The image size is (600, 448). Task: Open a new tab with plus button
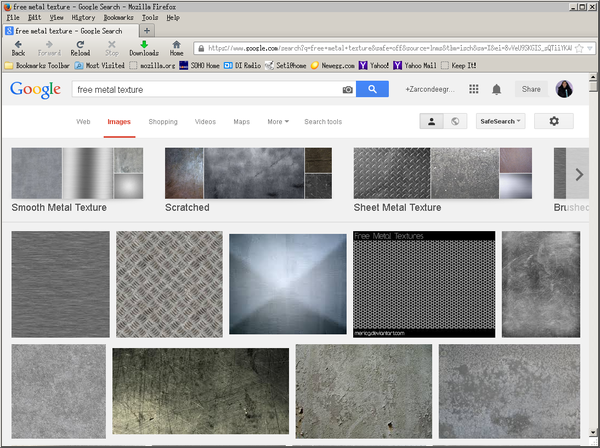point(147,31)
